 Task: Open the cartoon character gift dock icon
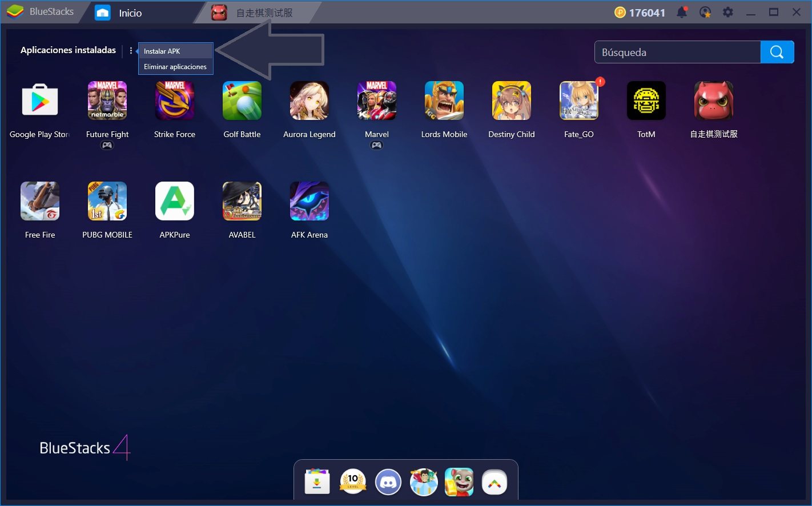click(x=424, y=482)
